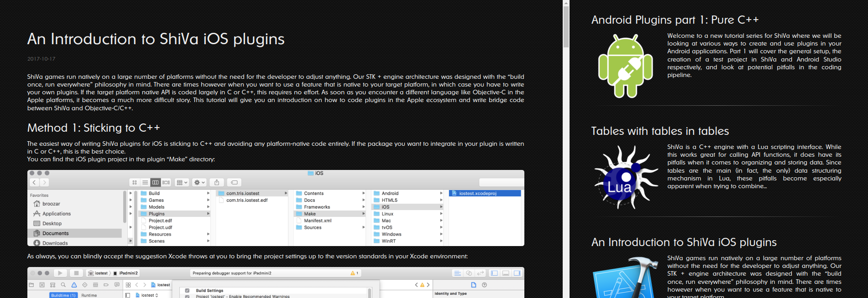Toggle the Build Settings checkbox

point(187,290)
